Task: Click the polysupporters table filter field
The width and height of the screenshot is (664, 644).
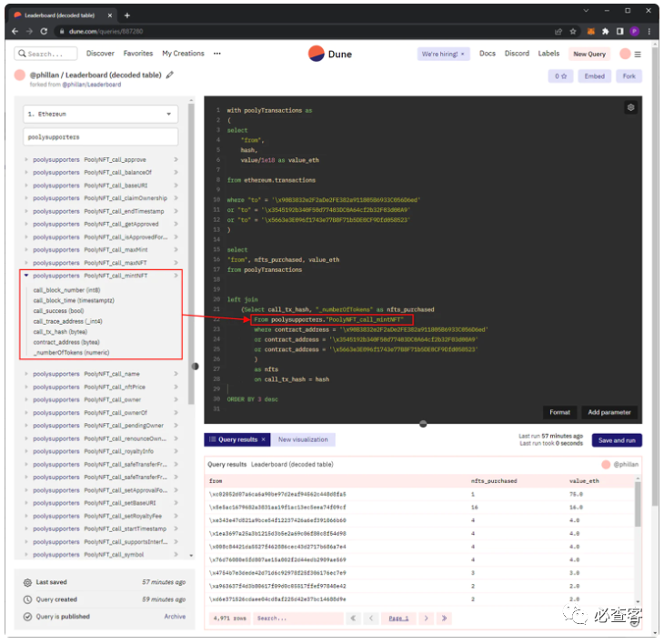Action: (x=100, y=137)
